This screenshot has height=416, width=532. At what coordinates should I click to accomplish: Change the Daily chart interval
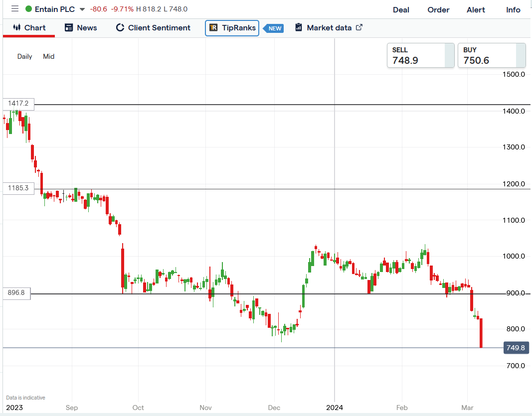(25, 56)
